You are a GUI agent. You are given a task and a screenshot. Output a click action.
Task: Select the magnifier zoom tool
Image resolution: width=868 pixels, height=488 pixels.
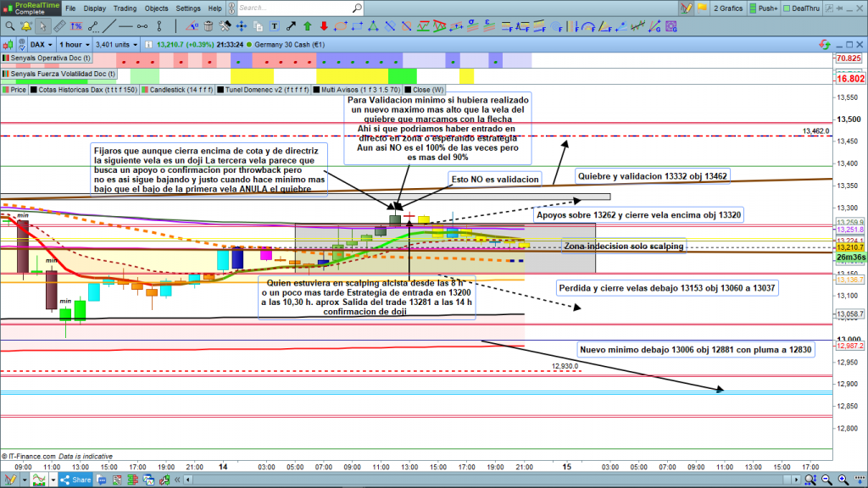(x=9, y=25)
